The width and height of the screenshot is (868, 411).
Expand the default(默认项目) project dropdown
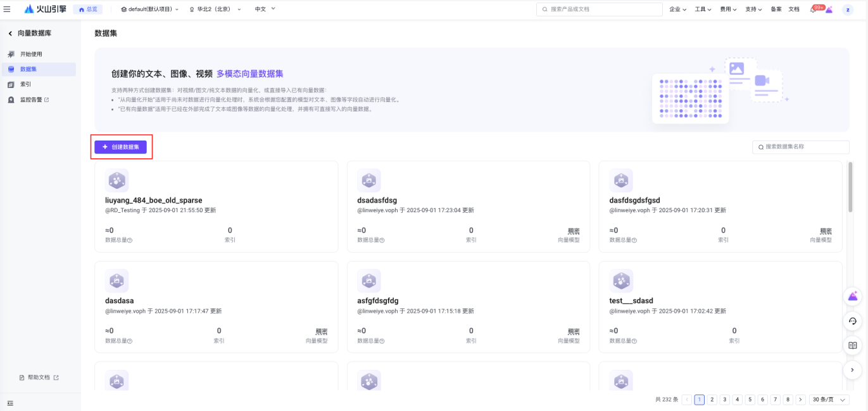point(149,9)
